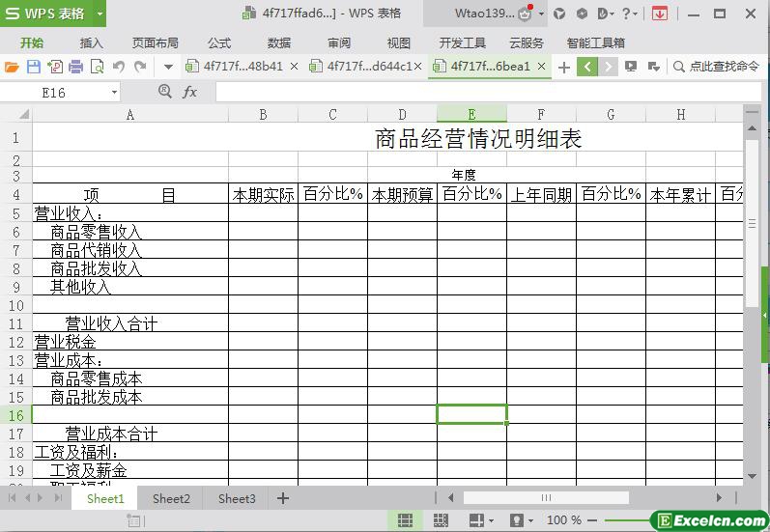Click cell containing 商品零售收入

(x=130, y=231)
